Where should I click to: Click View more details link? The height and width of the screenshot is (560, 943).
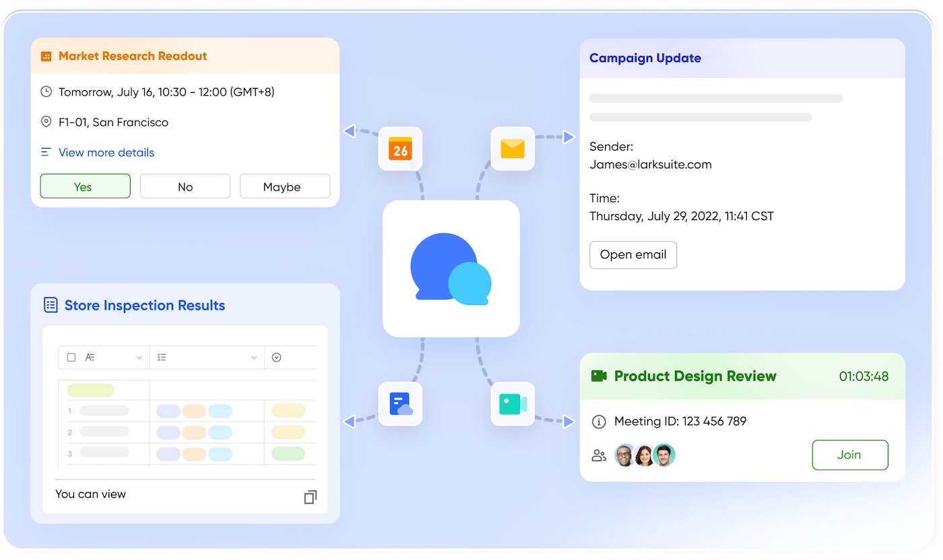point(106,153)
